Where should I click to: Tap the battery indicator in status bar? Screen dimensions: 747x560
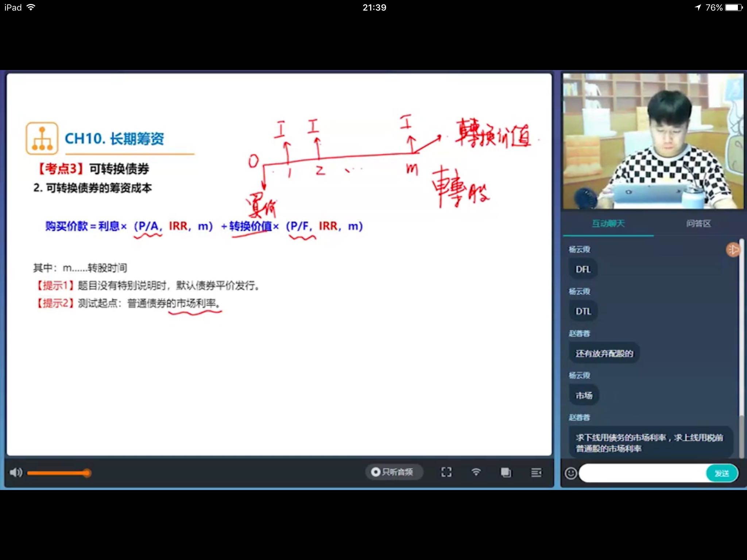(x=734, y=7)
